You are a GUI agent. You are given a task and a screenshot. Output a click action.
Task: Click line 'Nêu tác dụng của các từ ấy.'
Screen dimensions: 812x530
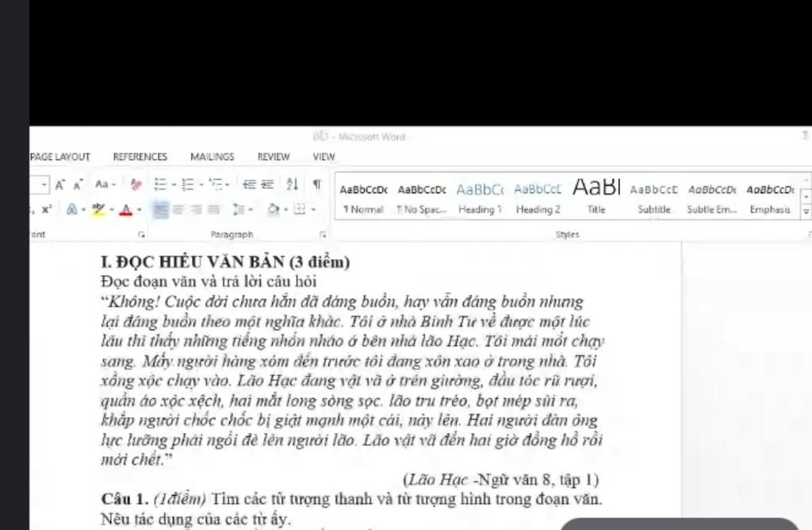196,519
